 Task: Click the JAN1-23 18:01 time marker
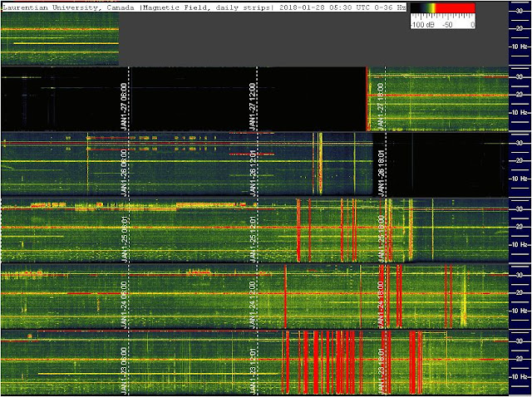coord(381,370)
